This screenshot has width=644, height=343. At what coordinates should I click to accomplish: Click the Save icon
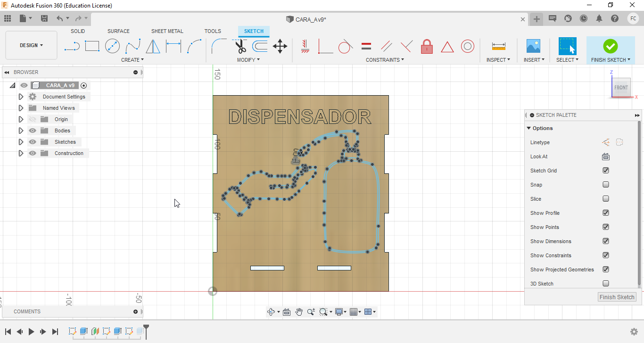44,18
